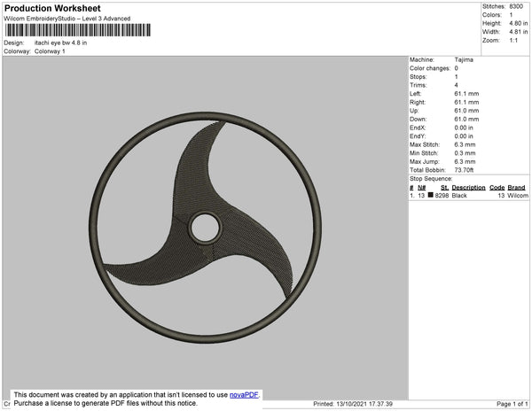The height and width of the screenshot is (411, 532).
Task: Select the Zoom value 1:1
Action: (513, 41)
